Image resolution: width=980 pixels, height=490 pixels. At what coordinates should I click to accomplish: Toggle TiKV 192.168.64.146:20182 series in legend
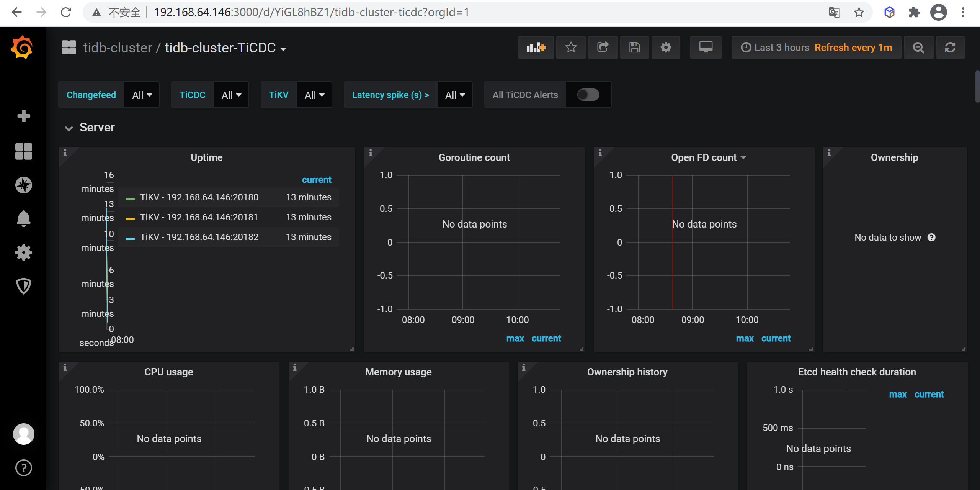pos(199,237)
